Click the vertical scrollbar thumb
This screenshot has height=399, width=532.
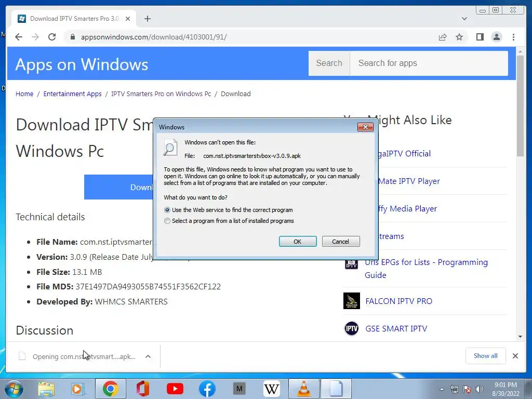coord(521,106)
